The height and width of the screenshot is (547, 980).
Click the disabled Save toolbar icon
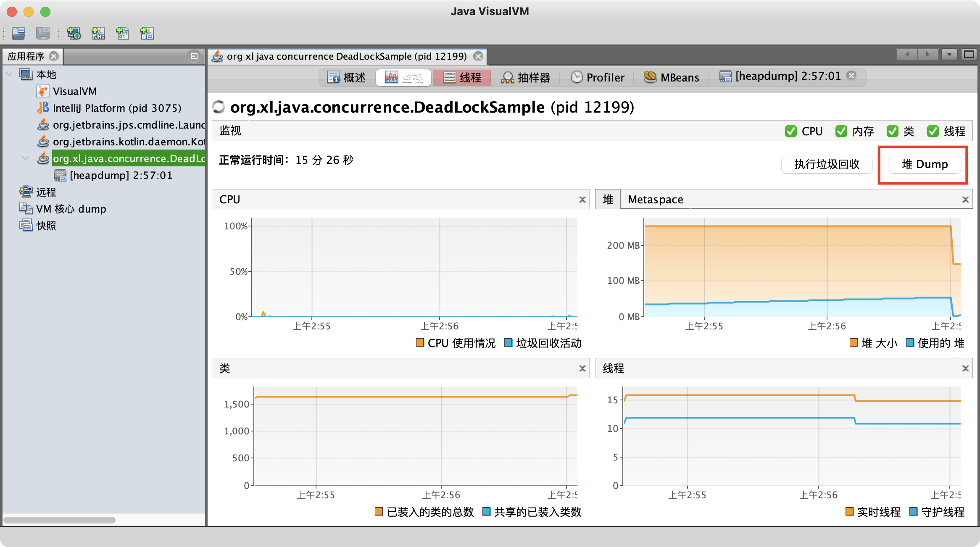pos(43,33)
